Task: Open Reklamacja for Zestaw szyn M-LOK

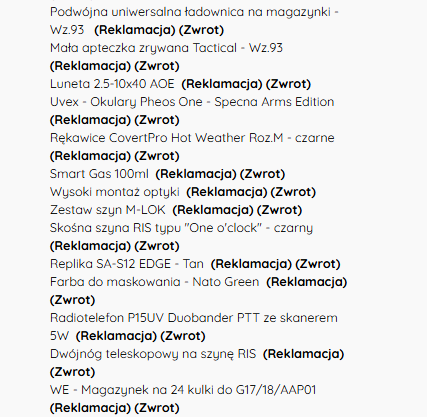Action: click(213, 210)
